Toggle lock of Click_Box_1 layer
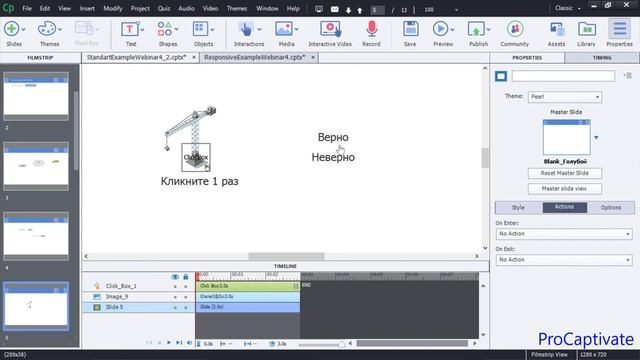Viewport: 640px width, 360px height. pyautogui.click(x=186, y=287)
